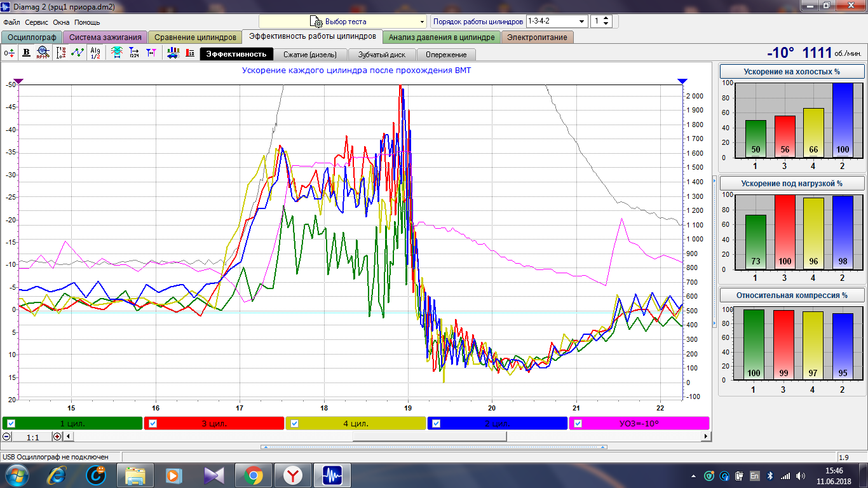Toggle the 2 цил. checkbox
868x488 pixels.
coord(436,423)
